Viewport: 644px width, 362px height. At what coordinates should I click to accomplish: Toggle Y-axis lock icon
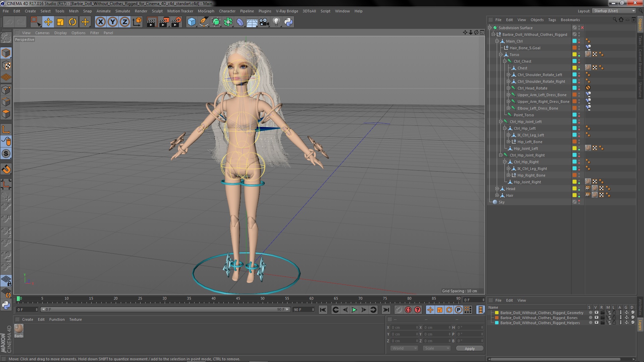(113, 22)
